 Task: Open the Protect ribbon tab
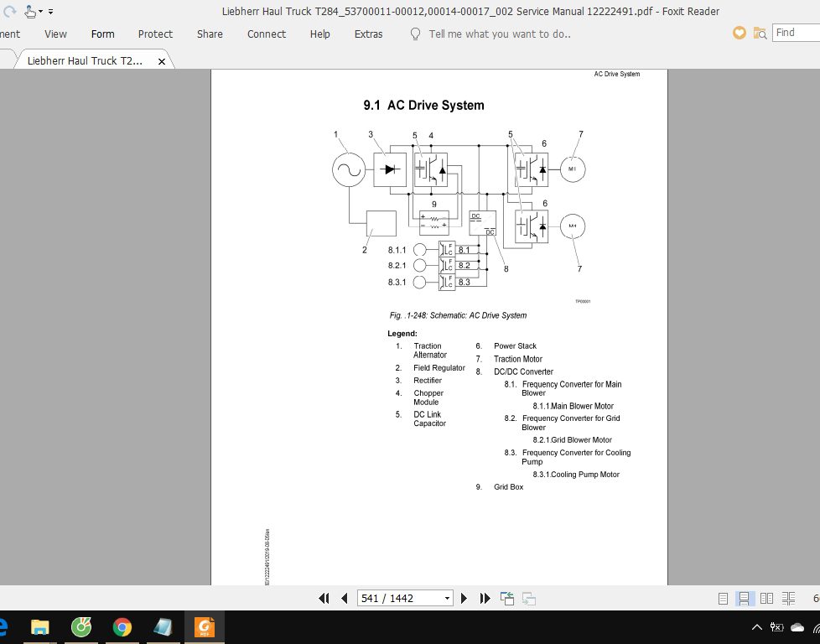pos(155,34)
